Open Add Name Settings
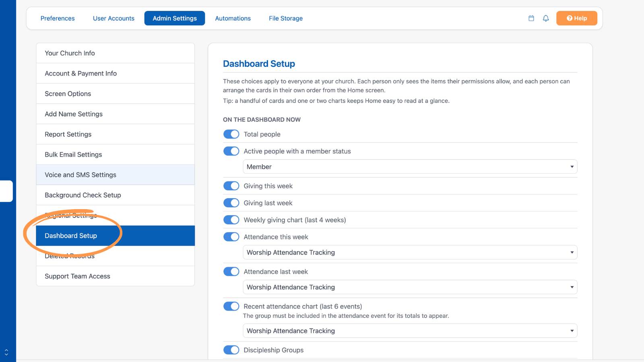This screenshot has width=644, height=362. pyautogui.click(x=116, y=114)
